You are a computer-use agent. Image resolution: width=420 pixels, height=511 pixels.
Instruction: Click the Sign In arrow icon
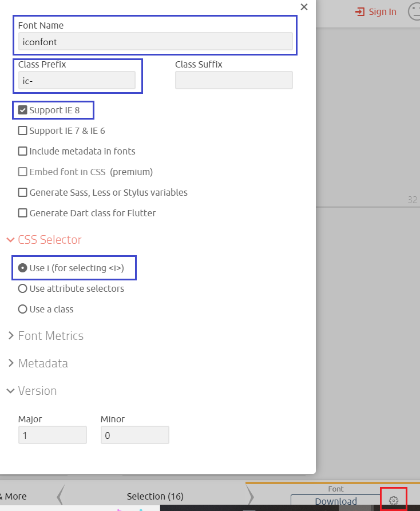click(x=360, y=12)
